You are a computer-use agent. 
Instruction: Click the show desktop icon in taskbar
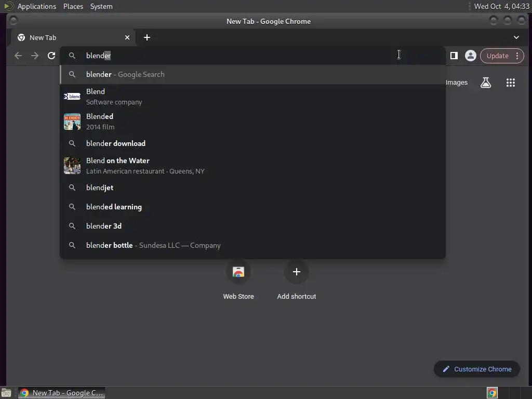point(6,393)
